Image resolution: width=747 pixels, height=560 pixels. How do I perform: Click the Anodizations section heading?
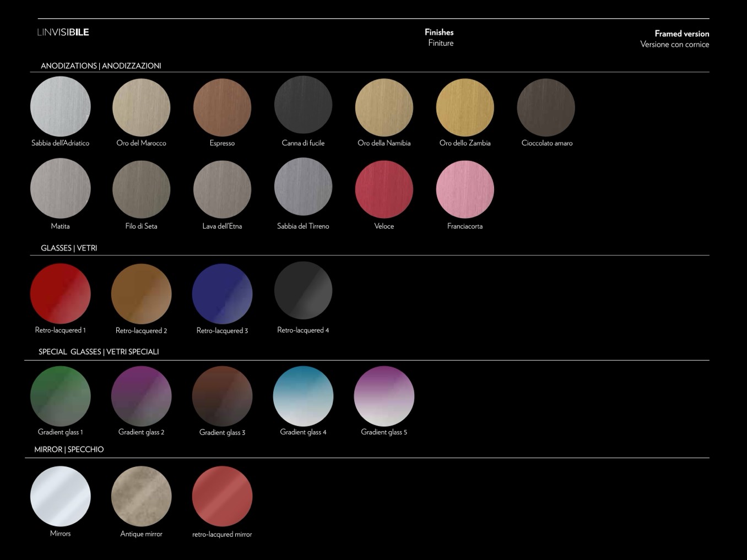[x=101, y=66]
